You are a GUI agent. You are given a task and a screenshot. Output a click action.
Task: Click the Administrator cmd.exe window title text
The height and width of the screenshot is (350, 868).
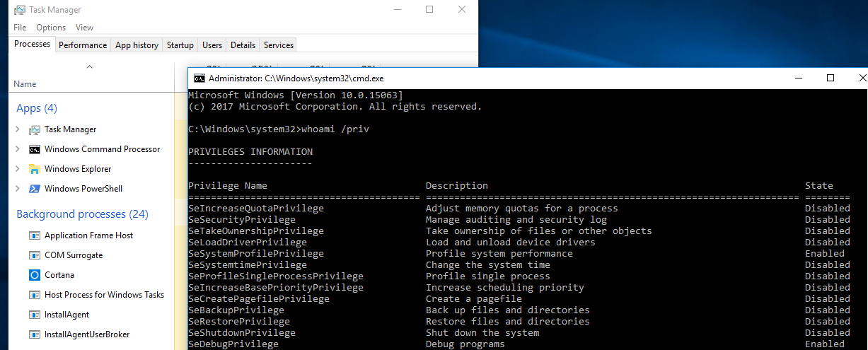(x=296, y=78)
